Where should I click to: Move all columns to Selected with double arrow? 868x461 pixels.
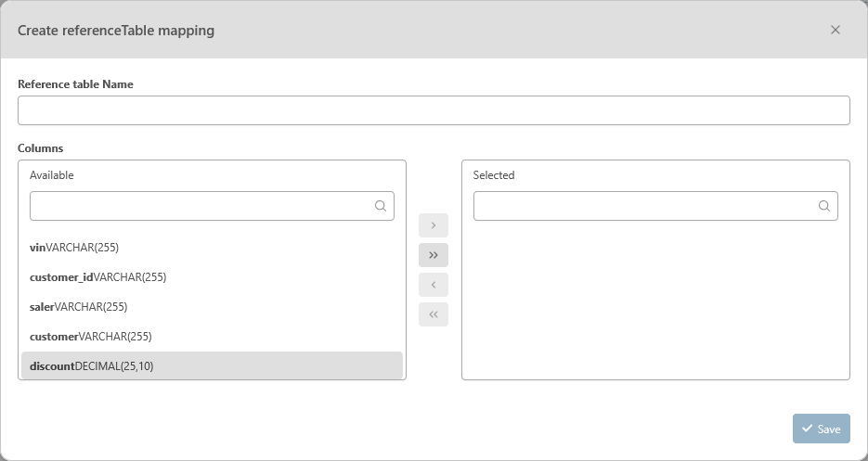434,255
